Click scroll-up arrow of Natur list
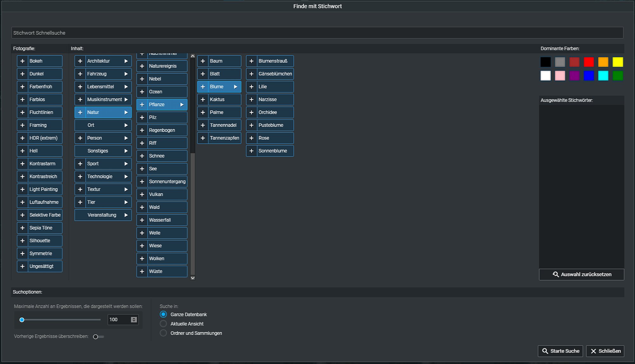 (x=193, y=56)
